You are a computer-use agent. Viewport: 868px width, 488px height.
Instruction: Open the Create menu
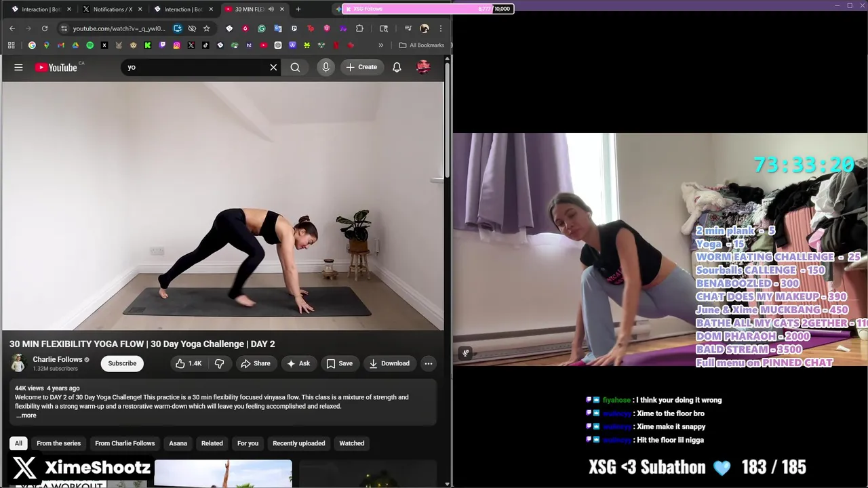click(x=361, y=67)
